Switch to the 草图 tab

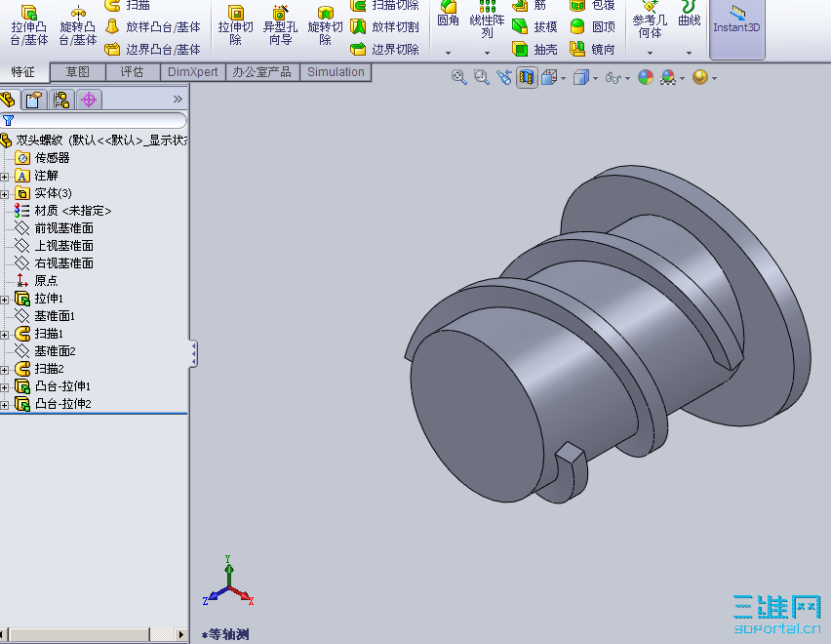[78, 72]
